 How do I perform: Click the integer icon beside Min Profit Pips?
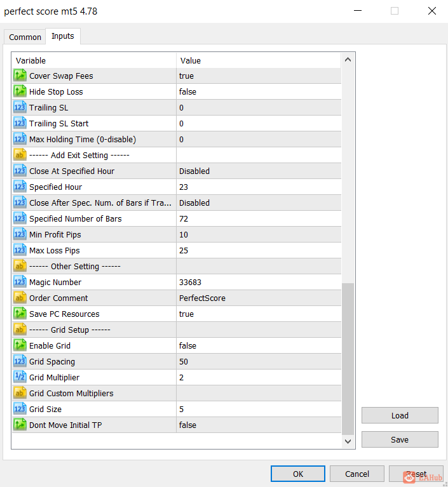(x=20, y=234)
